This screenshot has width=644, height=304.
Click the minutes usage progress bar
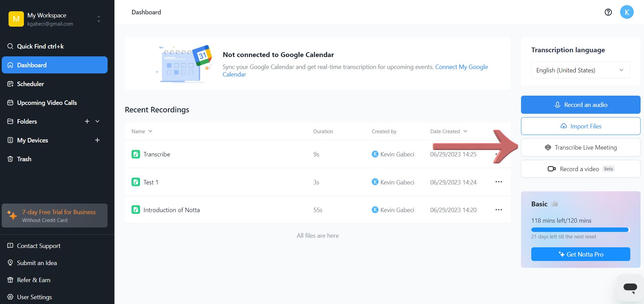tap(581, 230)
